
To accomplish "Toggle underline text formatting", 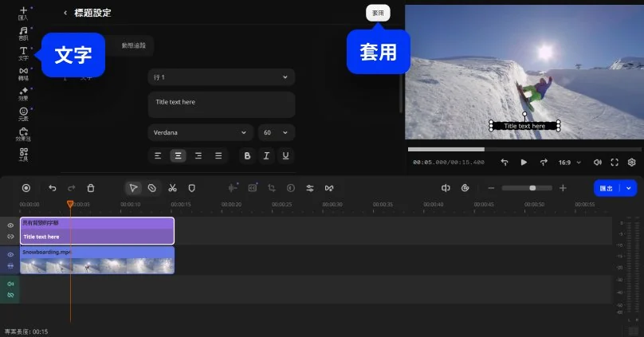I will pyautogui.click(x=285, y=155).
